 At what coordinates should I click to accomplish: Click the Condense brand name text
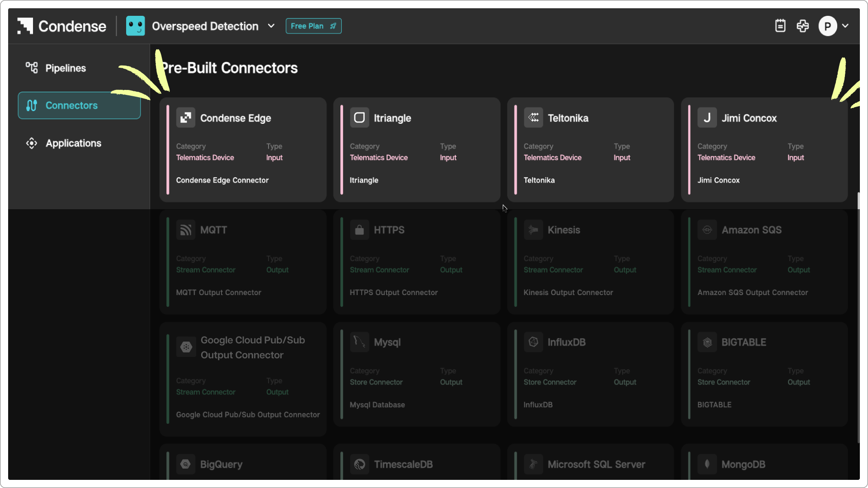72,26
